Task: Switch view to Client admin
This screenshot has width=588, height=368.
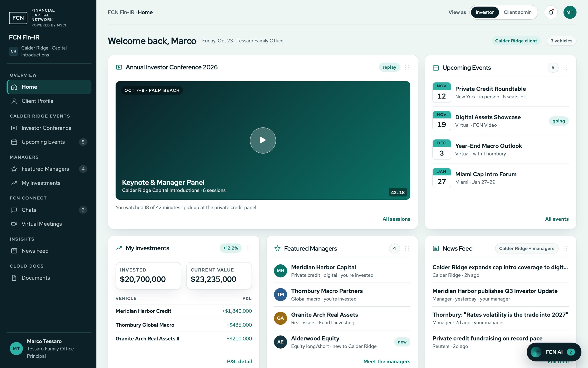Action: 517,12
